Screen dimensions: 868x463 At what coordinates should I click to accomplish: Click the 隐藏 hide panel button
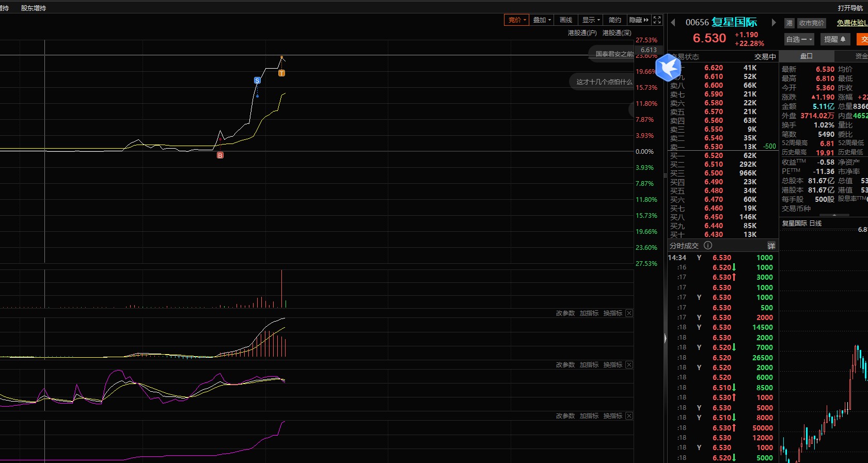click(639, 20)
